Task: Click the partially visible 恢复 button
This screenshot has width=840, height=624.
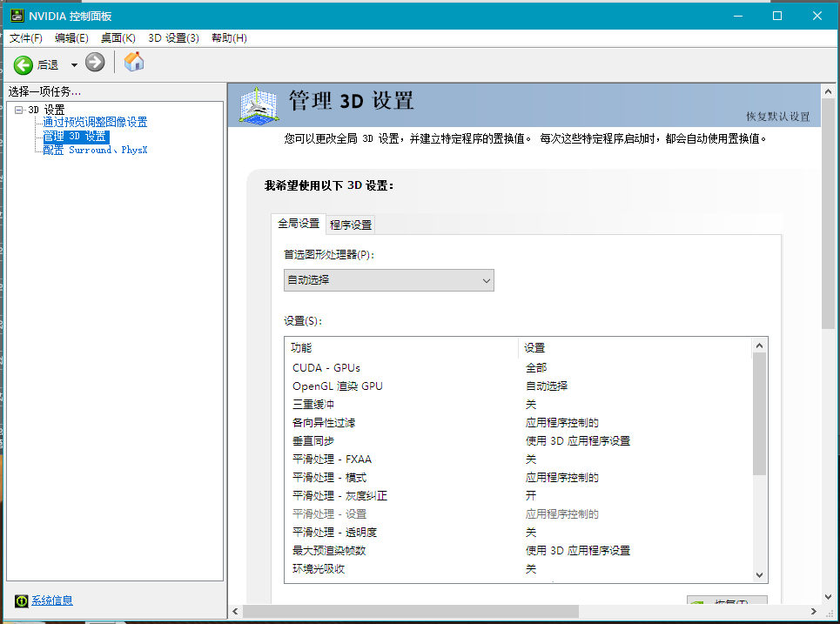Action: coord(727,600)
